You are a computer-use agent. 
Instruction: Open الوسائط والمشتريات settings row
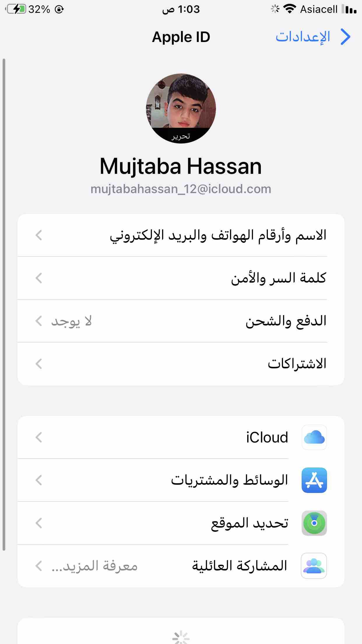click(181, 480)
